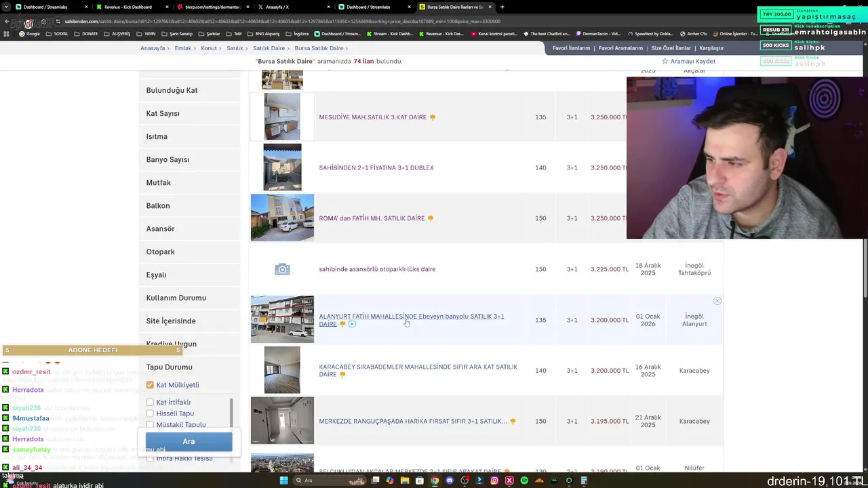The width and height of the screenshot is (868, 488).
Task: Click the blue Ara search button
Action: click(x=189, y=441)
